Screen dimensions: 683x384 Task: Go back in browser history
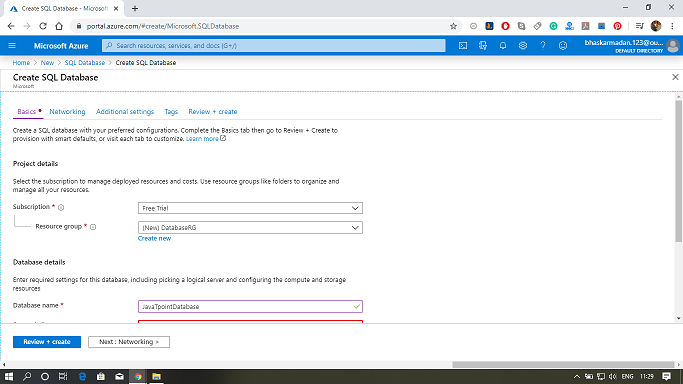point(11,26)
